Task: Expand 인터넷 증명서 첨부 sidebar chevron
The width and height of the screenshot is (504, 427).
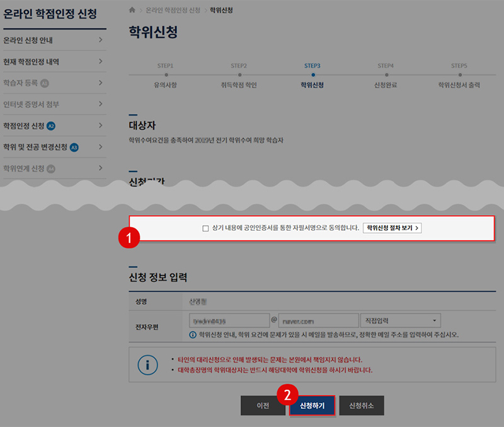Action: coord(101,104)
